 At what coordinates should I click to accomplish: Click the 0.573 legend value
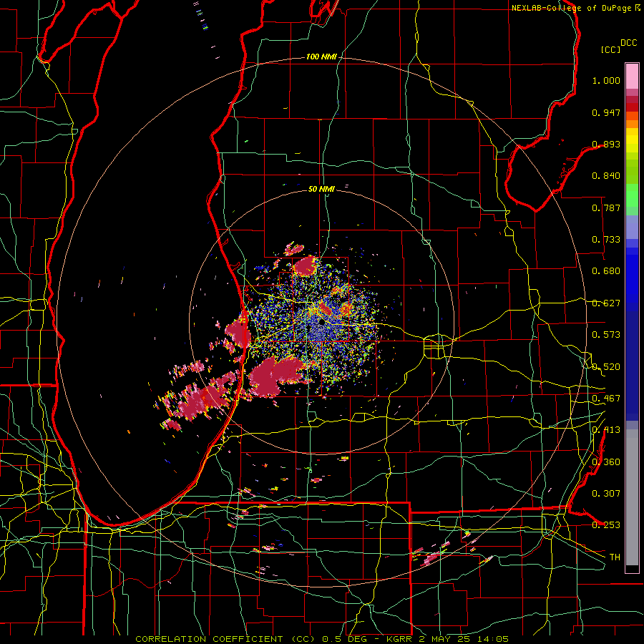coord(606,335)
